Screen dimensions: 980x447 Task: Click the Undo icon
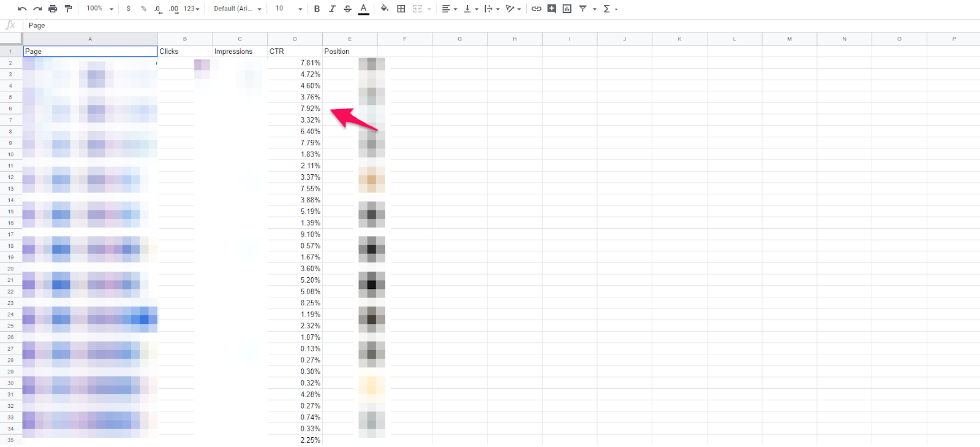coord(22,9)
